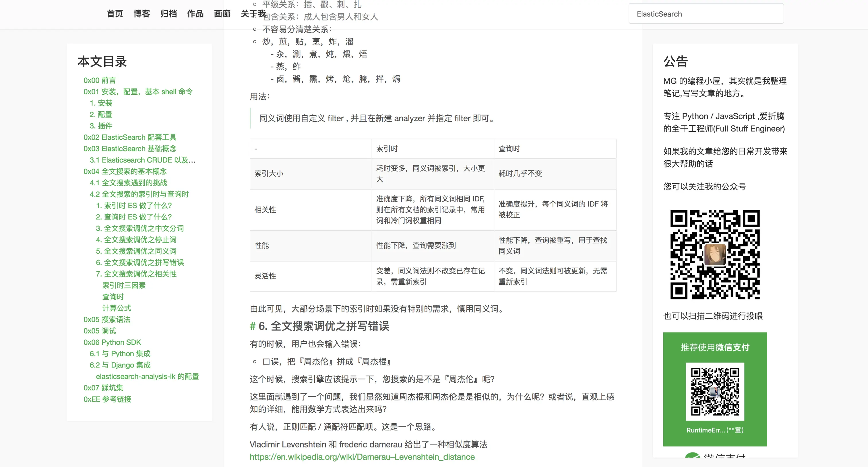The image size is (868, 467).
Task: Select '5. 全文搜索调优之同义词' in contents
Action: (136, 251)
